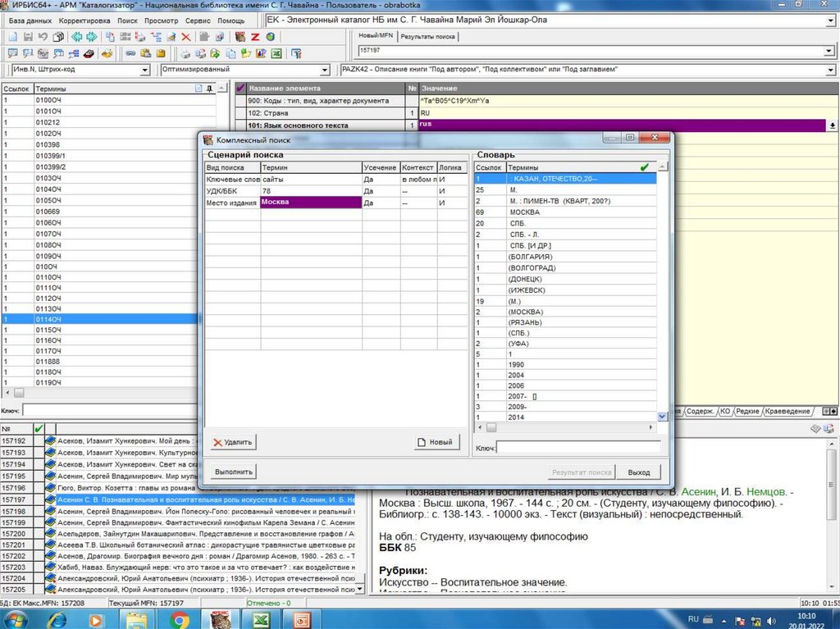The width and height of the screenshot is (840, 629).
Task: Click the Словарь scroll down arrow
Action: click(x=662, y=417)
